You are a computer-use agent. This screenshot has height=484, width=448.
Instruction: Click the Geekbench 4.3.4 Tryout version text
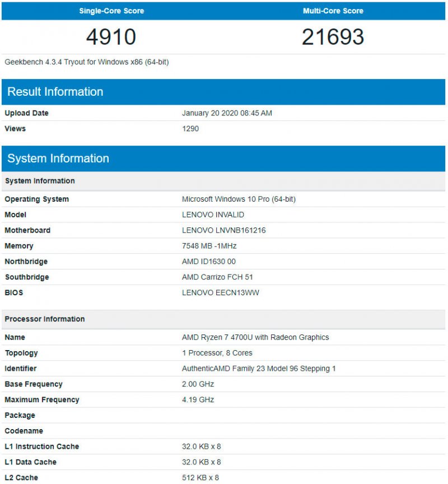[87, 62]
